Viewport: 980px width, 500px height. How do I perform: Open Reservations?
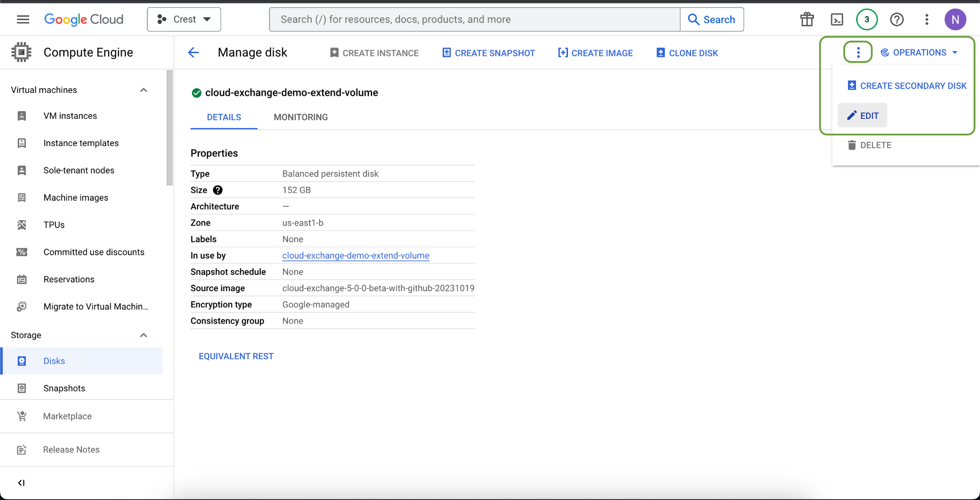coord(69,280)
